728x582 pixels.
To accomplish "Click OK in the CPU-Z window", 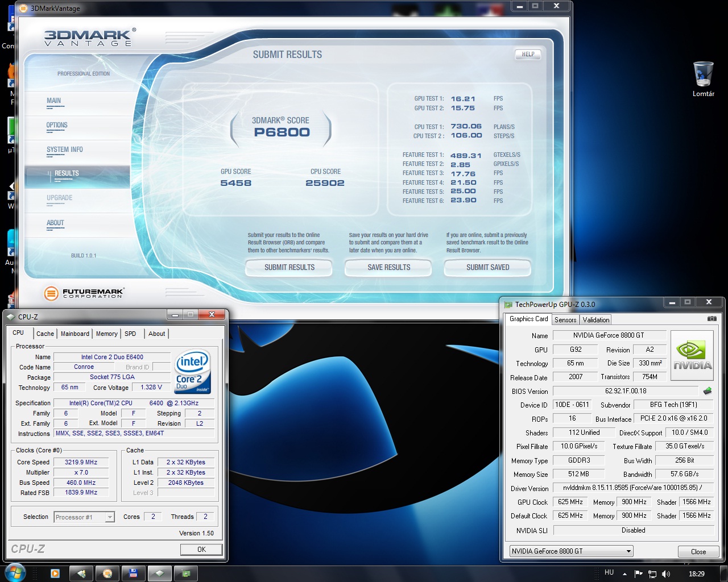I will 201,549.
